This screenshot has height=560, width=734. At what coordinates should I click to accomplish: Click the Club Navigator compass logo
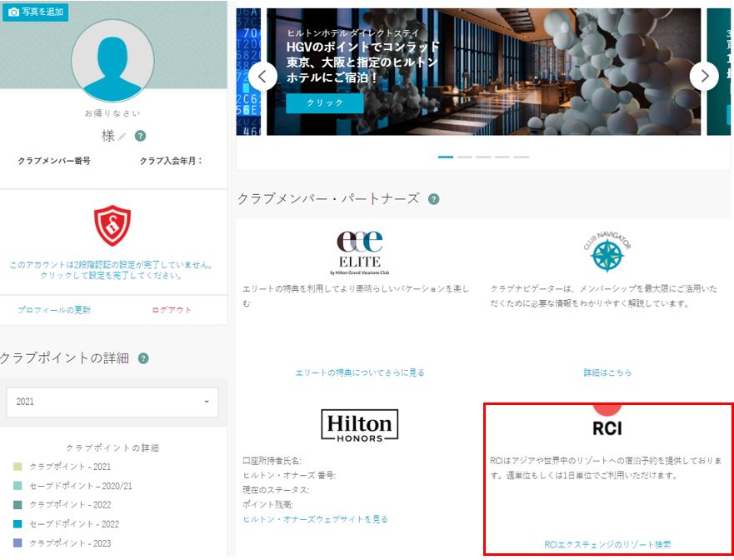[x=607, y=252]
